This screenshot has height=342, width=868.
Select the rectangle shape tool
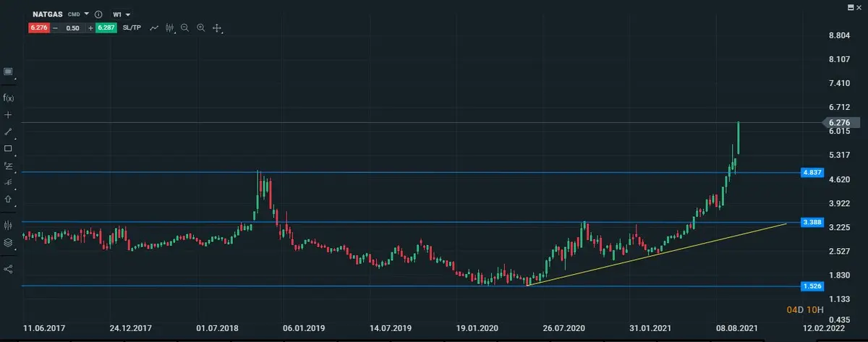8,148
